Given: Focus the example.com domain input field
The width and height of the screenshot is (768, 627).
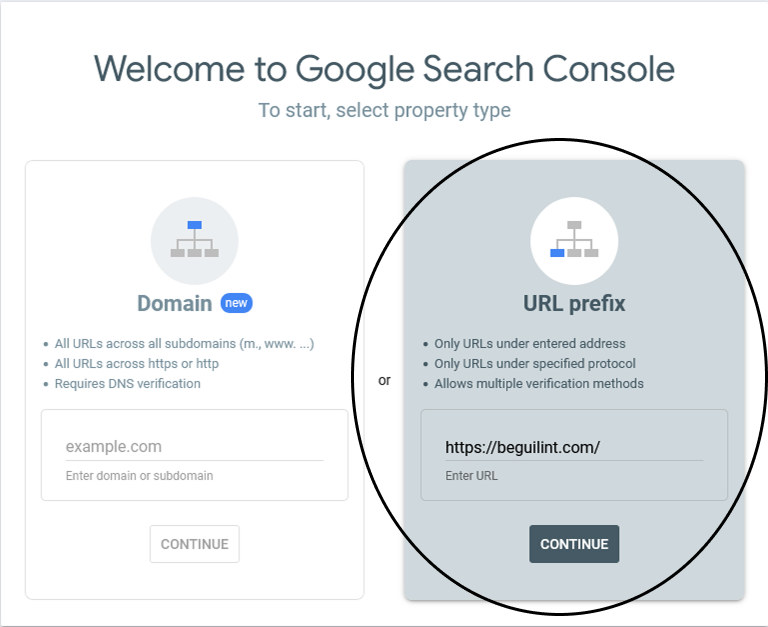Looking at the screenshot, I should (194, 447).
